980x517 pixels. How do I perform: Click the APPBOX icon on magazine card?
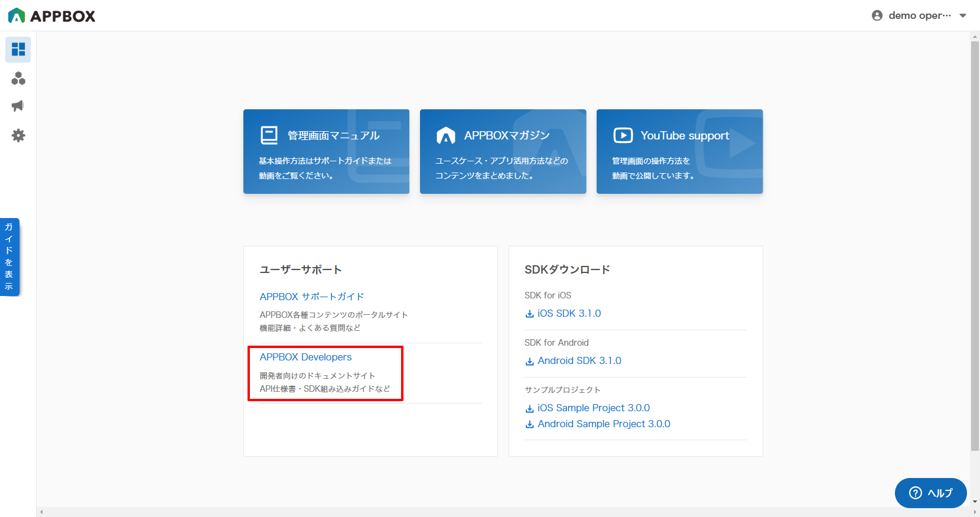click(x=446, y=135)
